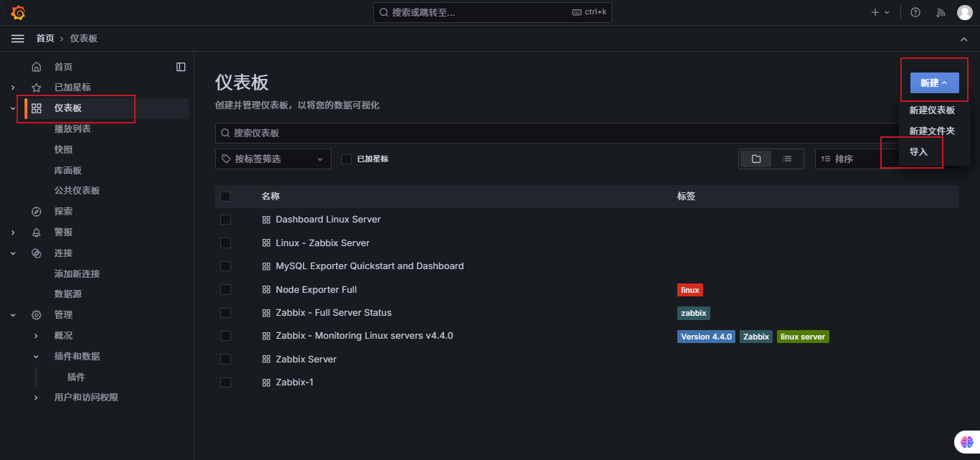
Task: Switch to folder view icon
Action: [756, 159]
